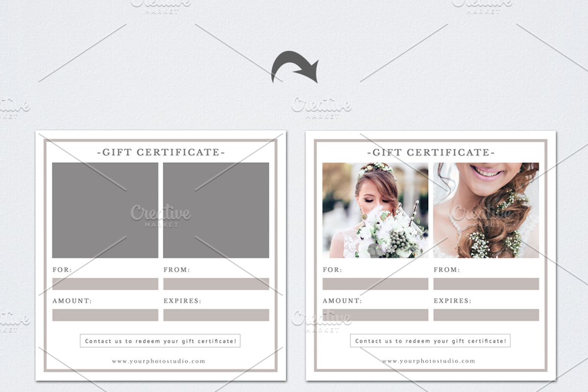
Task: Click the FROM: label on left template
Action: tap(177, 270)
